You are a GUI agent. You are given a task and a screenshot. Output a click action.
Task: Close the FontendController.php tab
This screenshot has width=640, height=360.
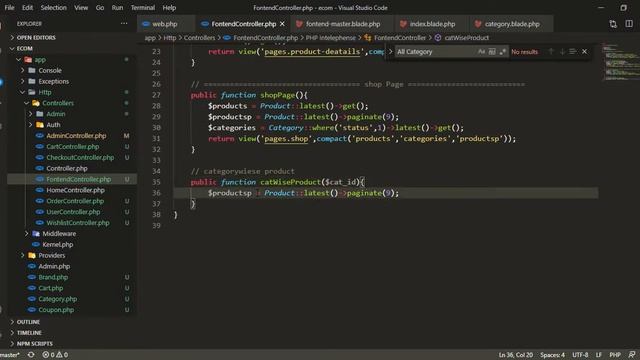(282, 24)
